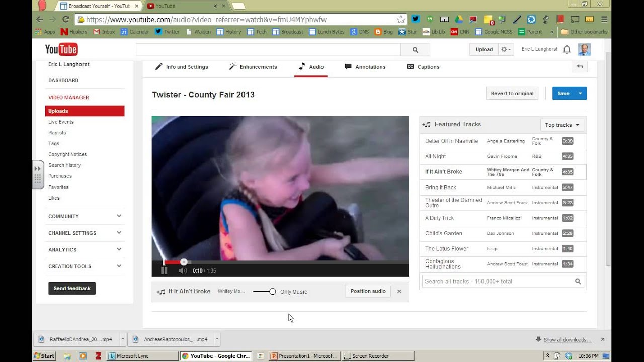
Task: Open the Twitter bookmark
Action: [167, 32]
